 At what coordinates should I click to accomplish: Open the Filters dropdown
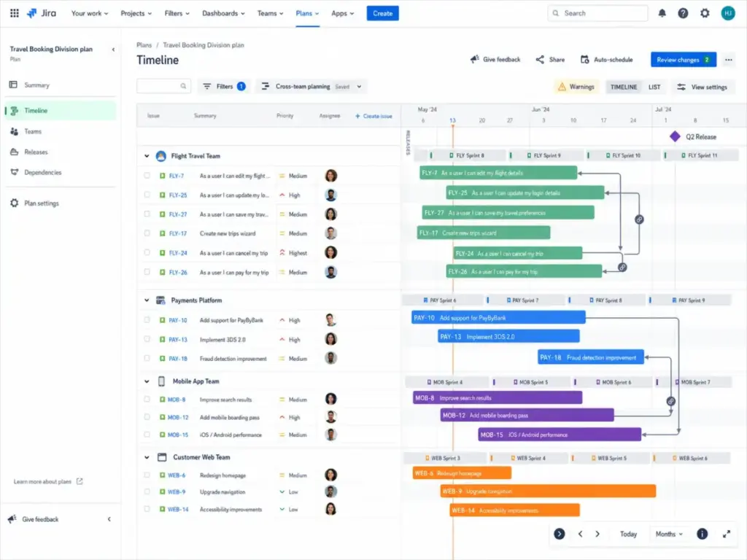(224, 87)
